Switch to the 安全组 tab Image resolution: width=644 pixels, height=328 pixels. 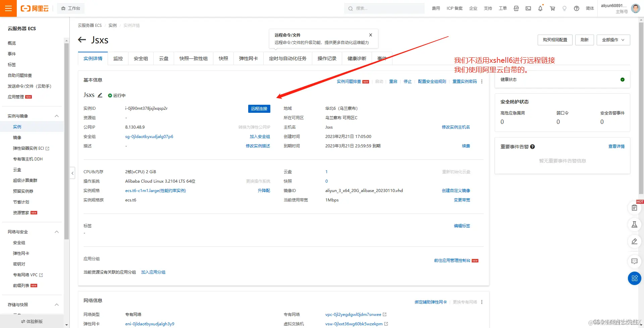[141, 58]
